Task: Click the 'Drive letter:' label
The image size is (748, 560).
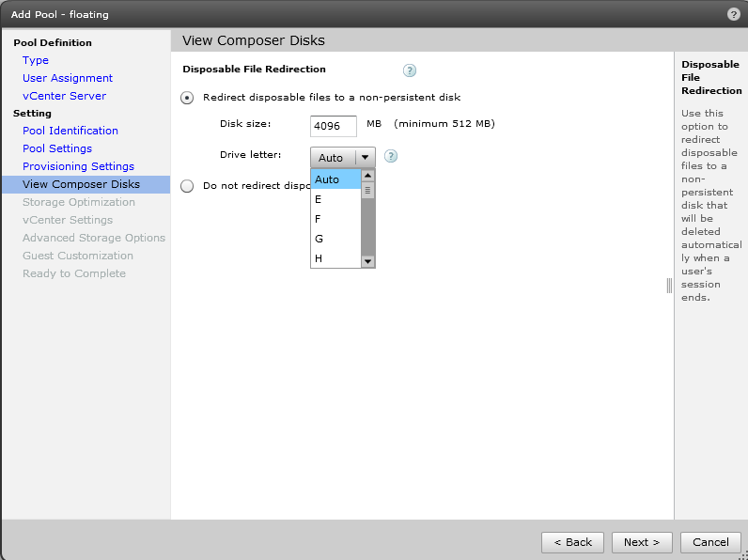Action: 251,155
